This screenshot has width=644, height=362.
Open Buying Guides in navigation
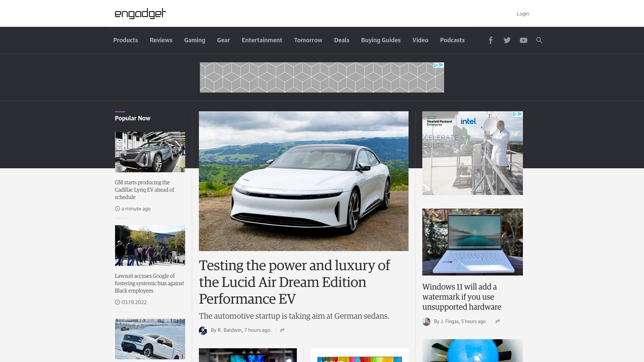point(381,40)
